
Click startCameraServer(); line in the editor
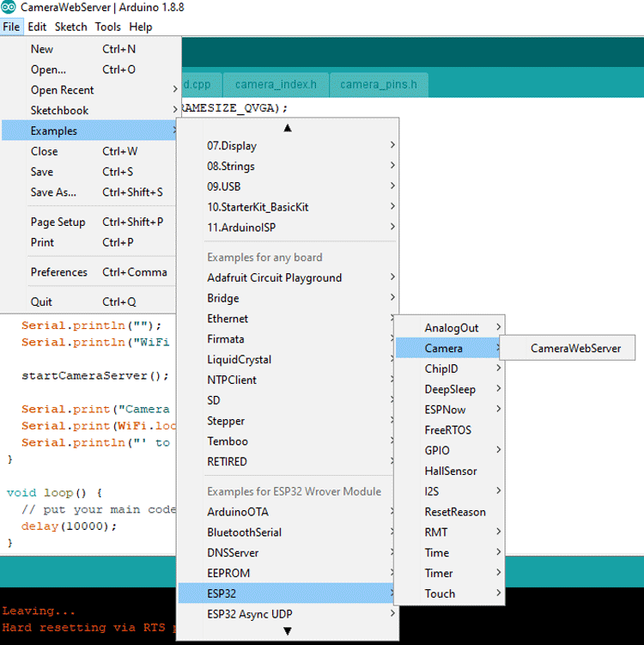point(95,375)
